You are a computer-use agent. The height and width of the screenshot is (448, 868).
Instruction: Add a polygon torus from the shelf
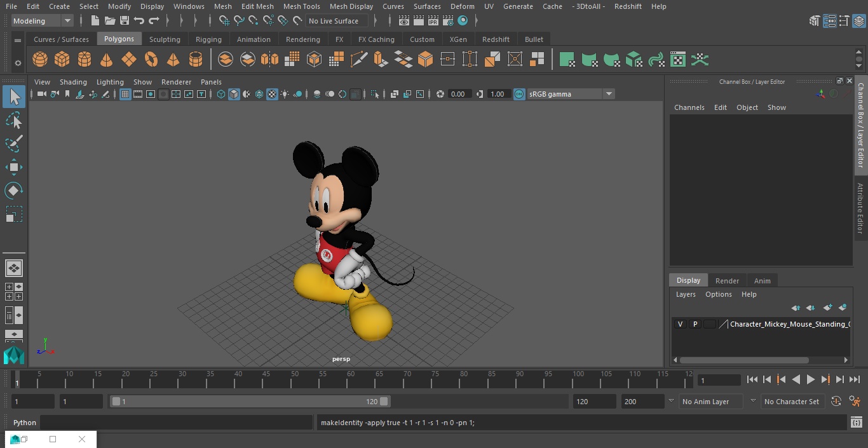click(x=151, y=60)
